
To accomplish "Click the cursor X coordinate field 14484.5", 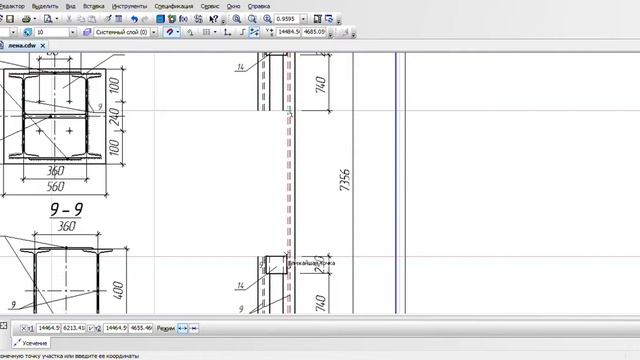I will [289, 32].
